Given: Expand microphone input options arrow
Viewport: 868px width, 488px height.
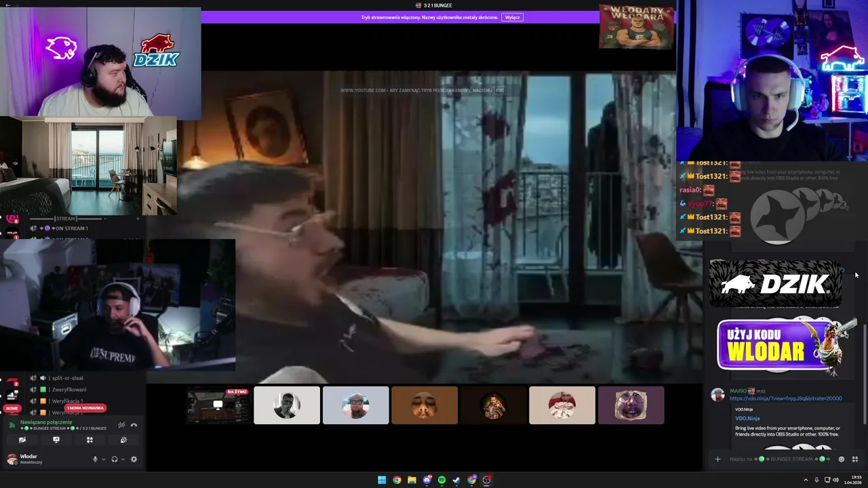Looking at the screenshot, I should click(x=104, y=460).
